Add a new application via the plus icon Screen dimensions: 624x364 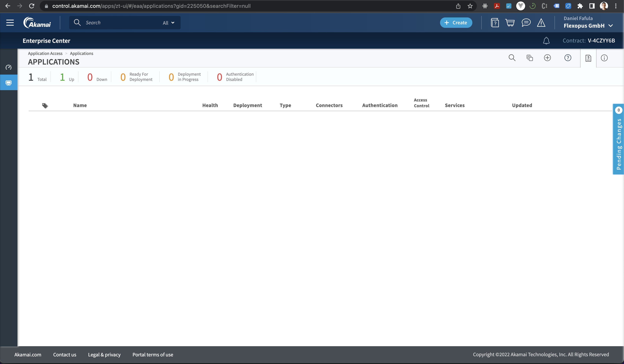pyautogui.click(x=547, y=58)
